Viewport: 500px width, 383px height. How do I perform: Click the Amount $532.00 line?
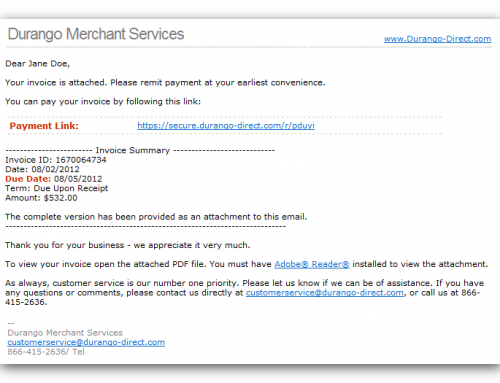41,198
